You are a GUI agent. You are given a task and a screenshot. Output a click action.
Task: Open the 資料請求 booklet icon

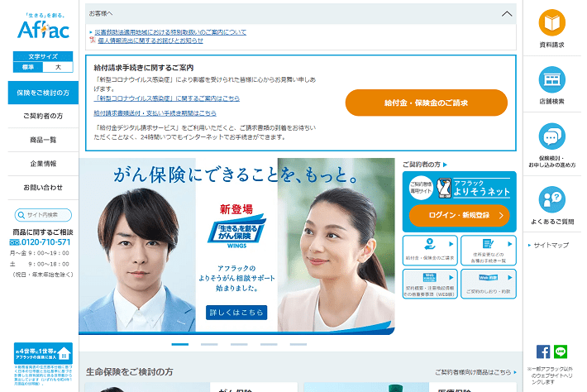(x=551, y=22)
